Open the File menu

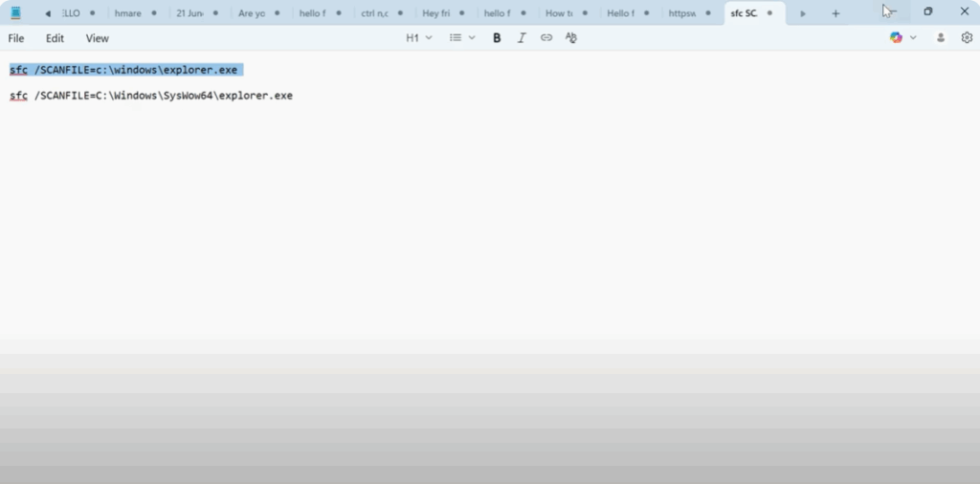pos(16,38)
